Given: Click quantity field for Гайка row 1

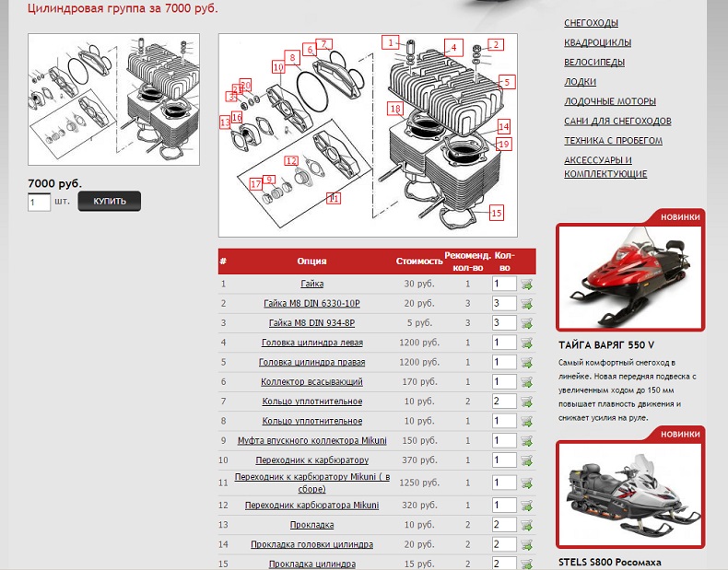Looking at the screenshot, I should [504, 284].
